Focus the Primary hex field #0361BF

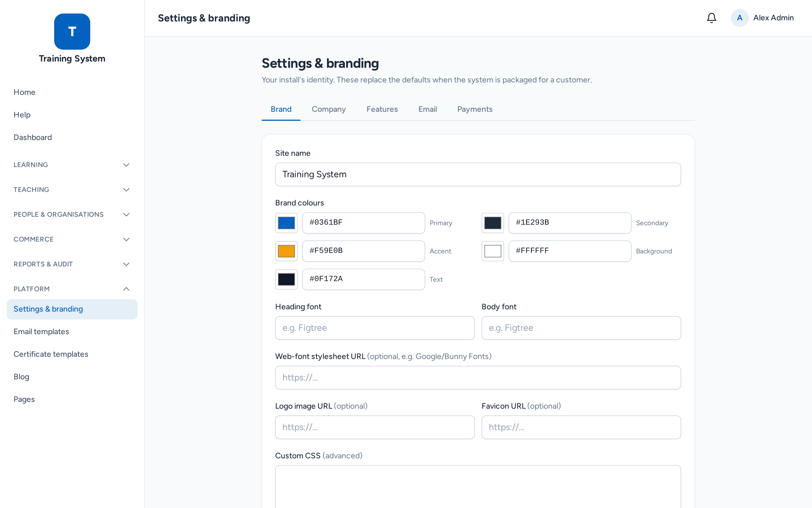[x=363, y=223]
